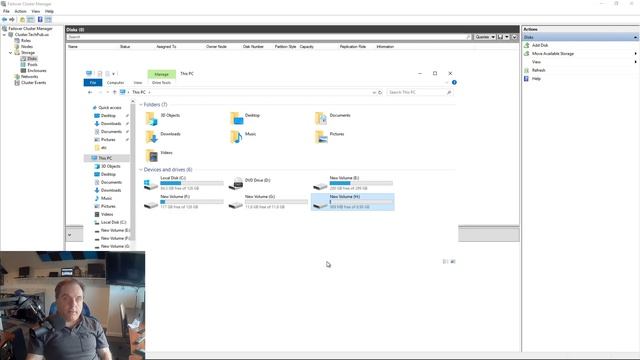Select the Enclosures item under Storage

click(37, 71)
